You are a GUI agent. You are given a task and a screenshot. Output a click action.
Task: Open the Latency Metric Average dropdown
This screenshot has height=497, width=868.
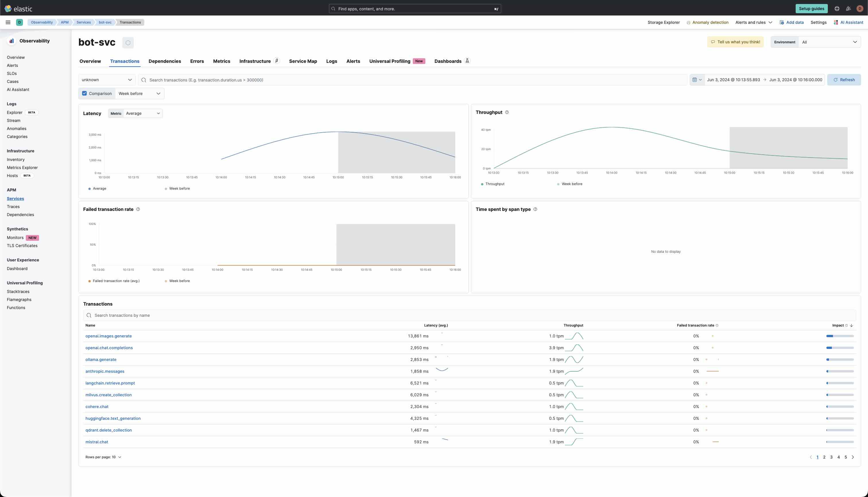coord(142,113)
